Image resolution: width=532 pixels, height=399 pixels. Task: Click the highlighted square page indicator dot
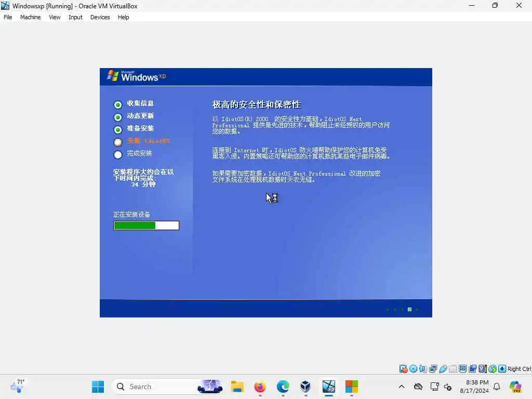[409, 310]
